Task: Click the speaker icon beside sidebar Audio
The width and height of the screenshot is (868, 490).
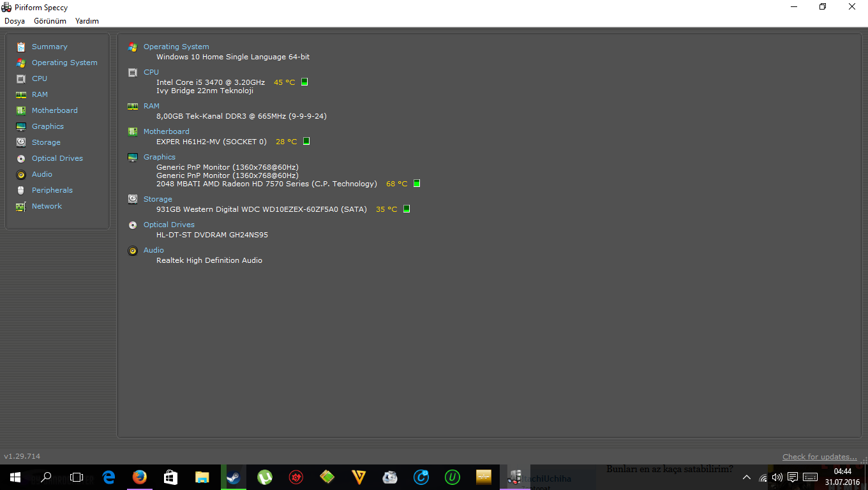Action: [x=21, y=174]
